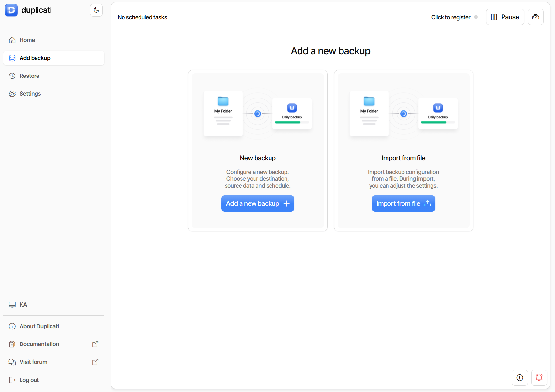The width and height of the screenshot is (555, 392).
Task: Switch to the Restore section
Action: tap(29, 76)
